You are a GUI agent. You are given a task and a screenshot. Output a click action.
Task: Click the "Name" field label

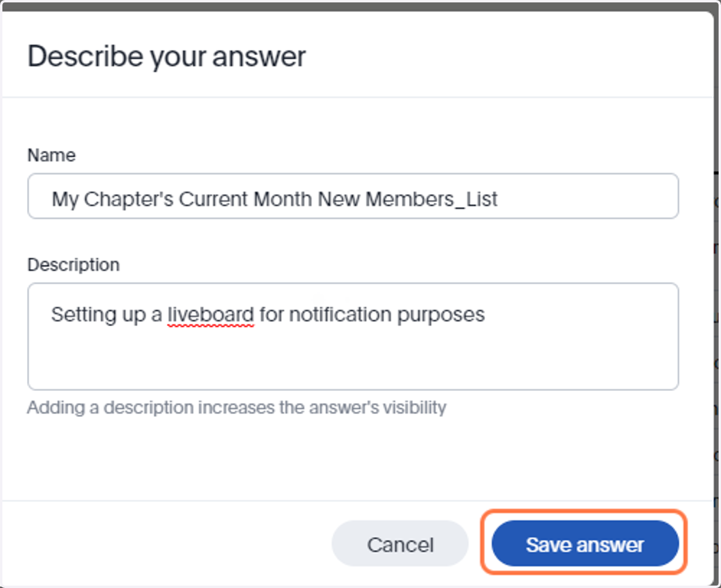52,155
